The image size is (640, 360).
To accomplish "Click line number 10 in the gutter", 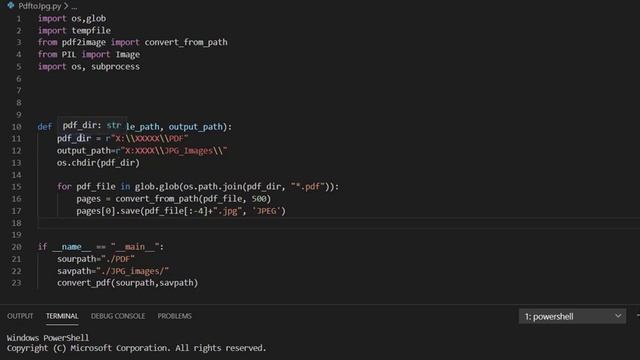I will (16, 127).
